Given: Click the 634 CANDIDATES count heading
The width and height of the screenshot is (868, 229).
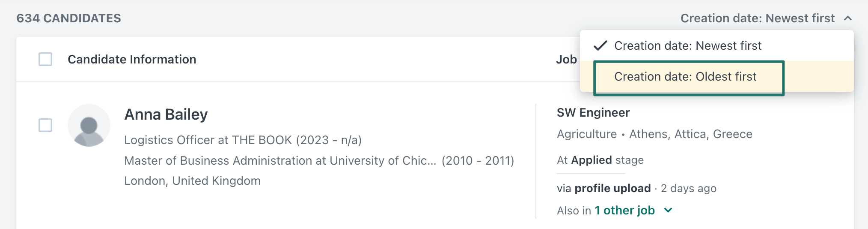Looking at the screenshot, I should click(69, 18).
